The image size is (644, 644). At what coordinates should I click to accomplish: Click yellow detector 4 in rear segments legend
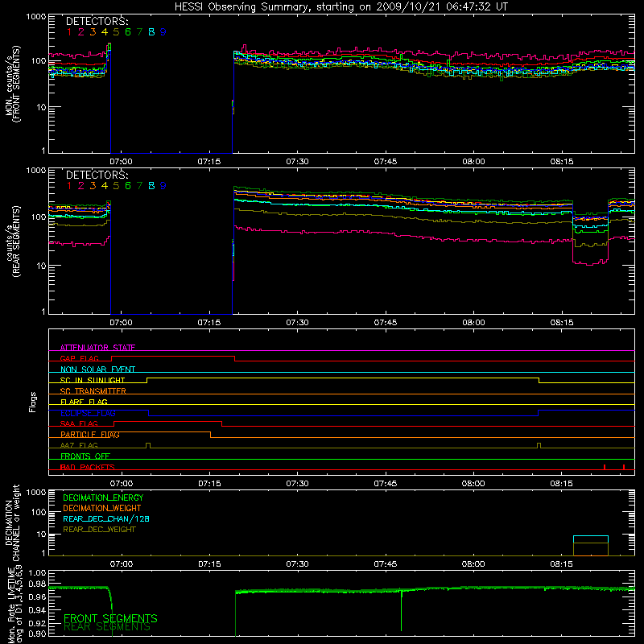105,186
